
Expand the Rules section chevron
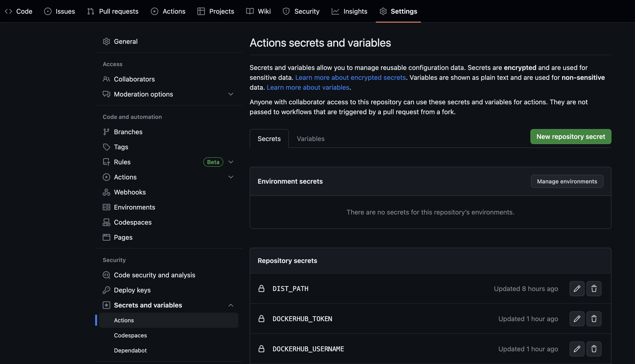tap(231, 162)
